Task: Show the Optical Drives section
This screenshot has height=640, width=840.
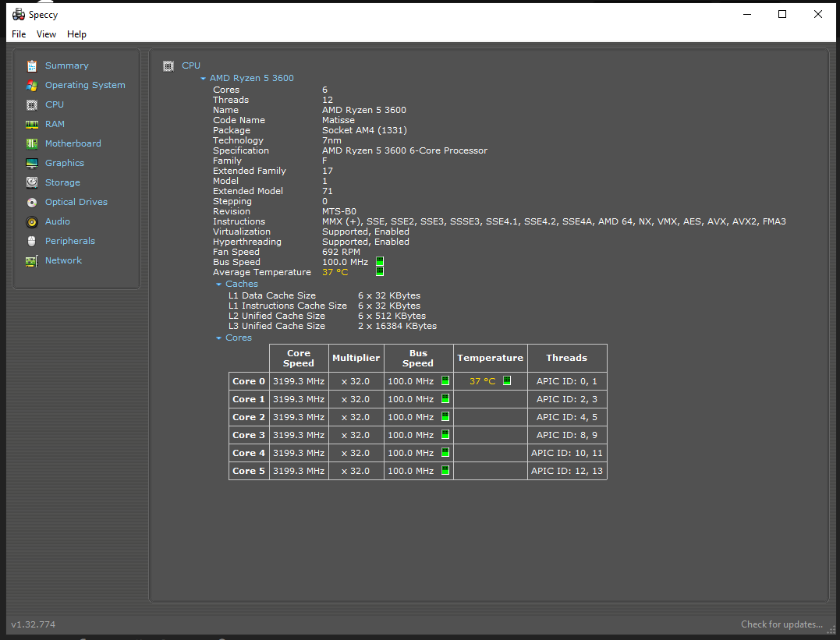Action: [76, 202]
